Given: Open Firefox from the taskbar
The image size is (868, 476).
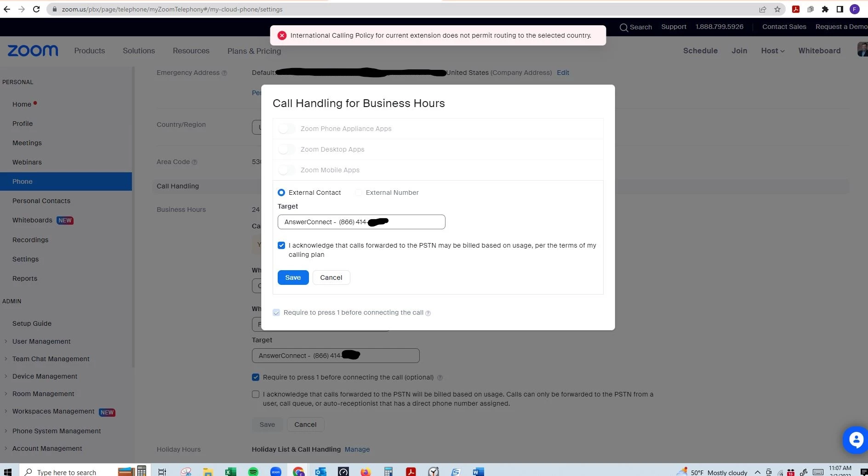Looking at the screenshot, I should tap(365, 472).
